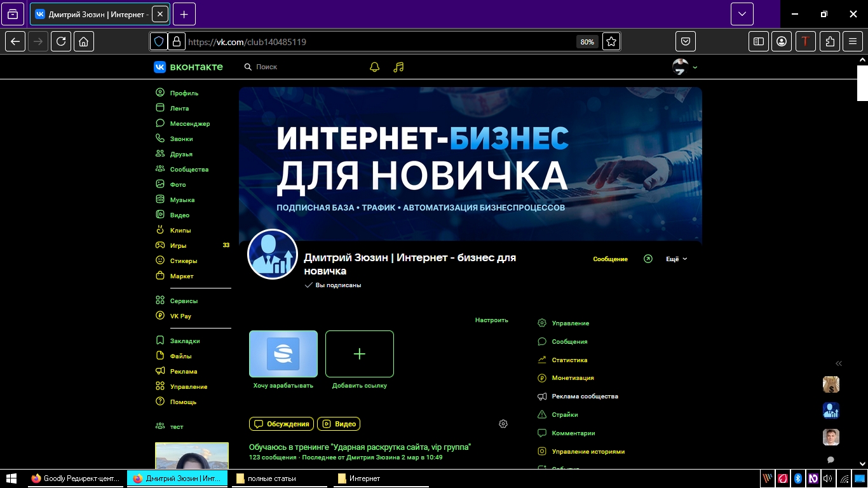Click the Реклама megaphone icon in sidebar
The width and height of the screenshot is (868, 488).
(160, 371)
